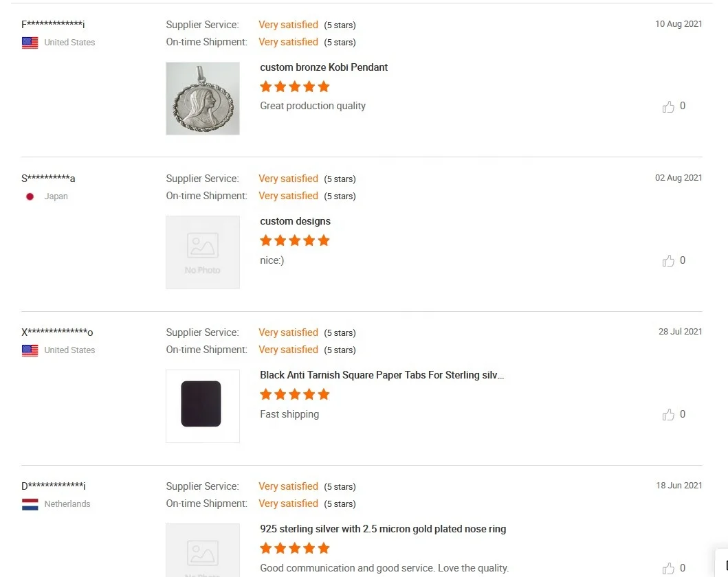Click the 10 Aug 2021 review date

pyautogui.click(x=679, y=24)
